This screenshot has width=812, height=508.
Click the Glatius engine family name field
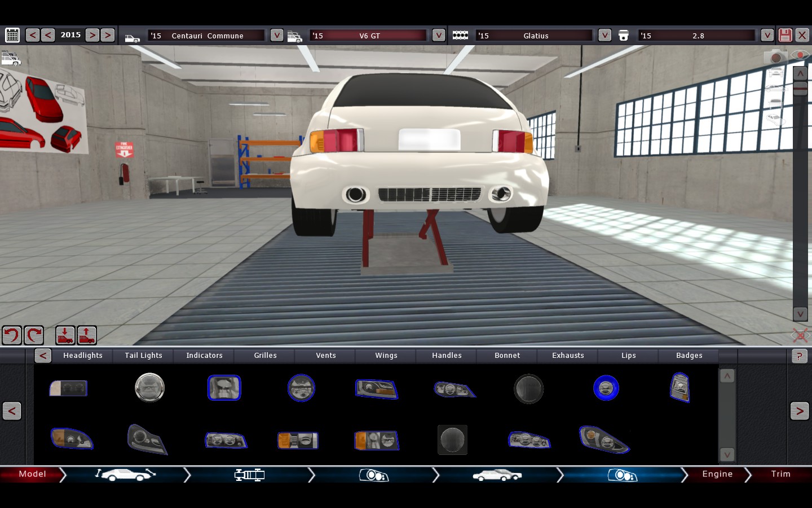pos(534,36)
